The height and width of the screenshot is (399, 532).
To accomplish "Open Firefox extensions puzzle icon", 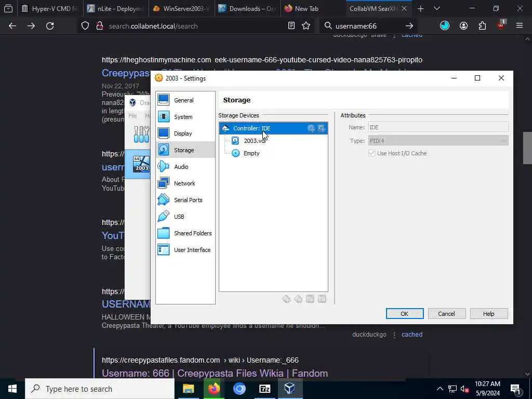I will coord(482,26).
